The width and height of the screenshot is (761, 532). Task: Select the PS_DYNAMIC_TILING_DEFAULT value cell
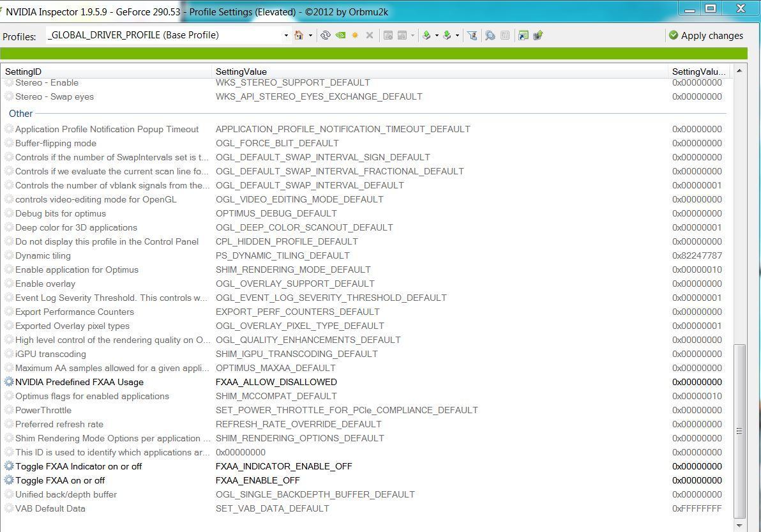(x=282, y=255)
